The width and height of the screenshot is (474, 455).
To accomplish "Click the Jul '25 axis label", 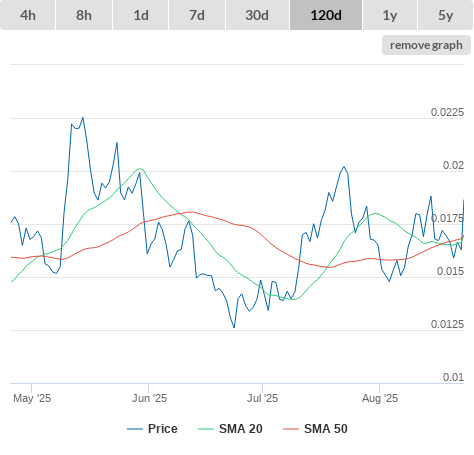I will pyautogui.click(x=262, y=398).
